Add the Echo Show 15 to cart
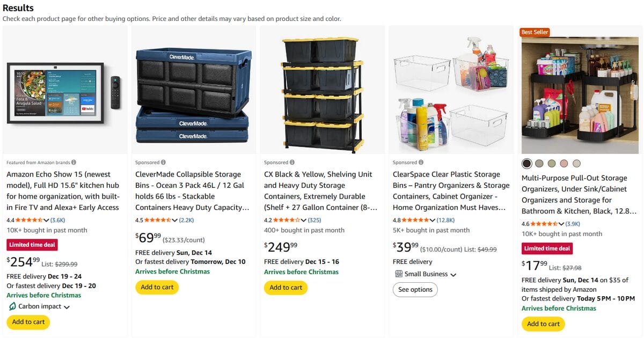Viewport: 644px width, 338px height. (27, 322)
